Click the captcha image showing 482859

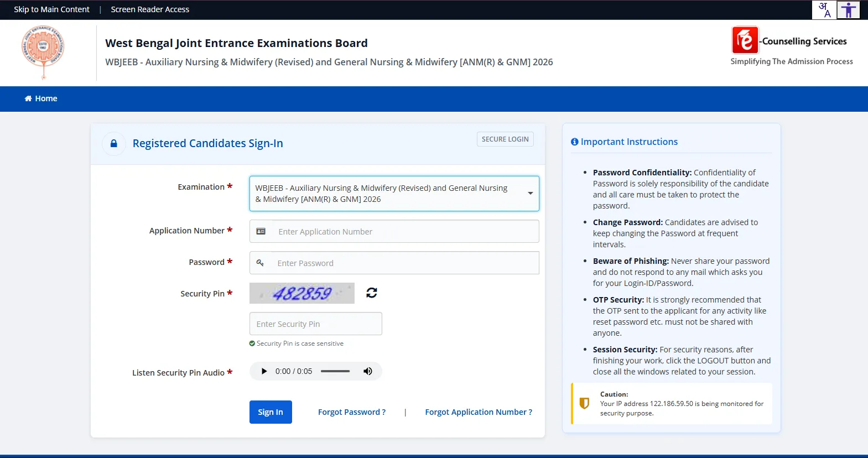302,293
